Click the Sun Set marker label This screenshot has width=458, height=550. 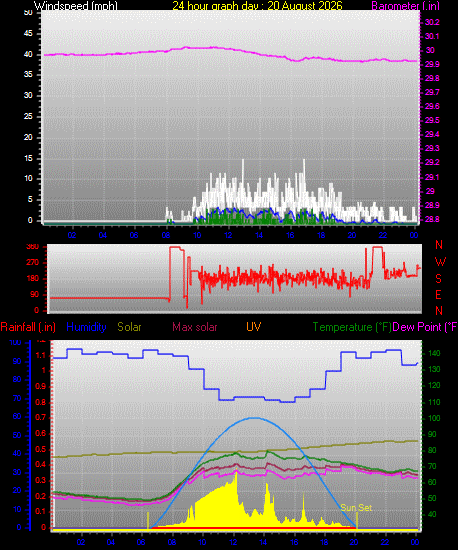(356, 508)
